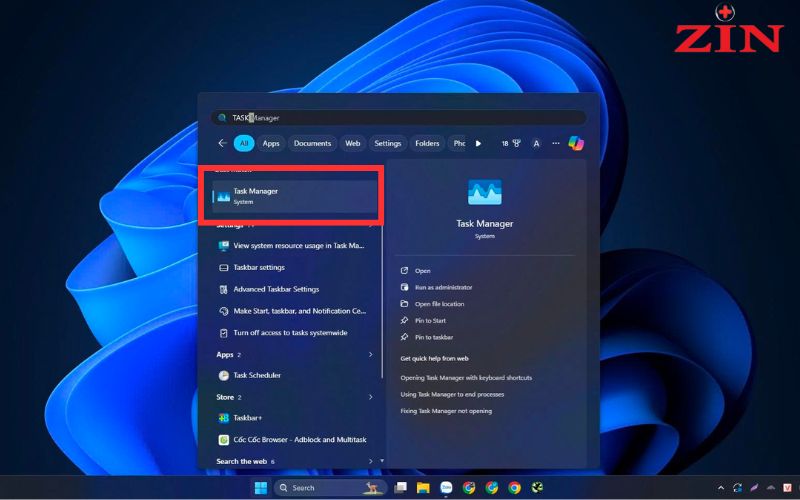Click the Taskbar settings result icon

223,267
